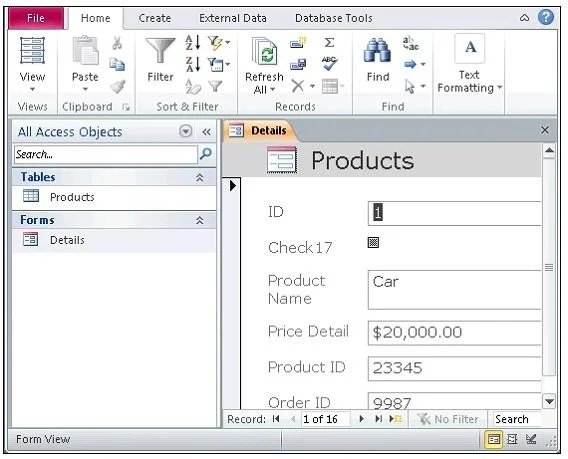This screenshot has width=568, height=459.
Task: Switch to the External Data tab
Action: (233, 18)
